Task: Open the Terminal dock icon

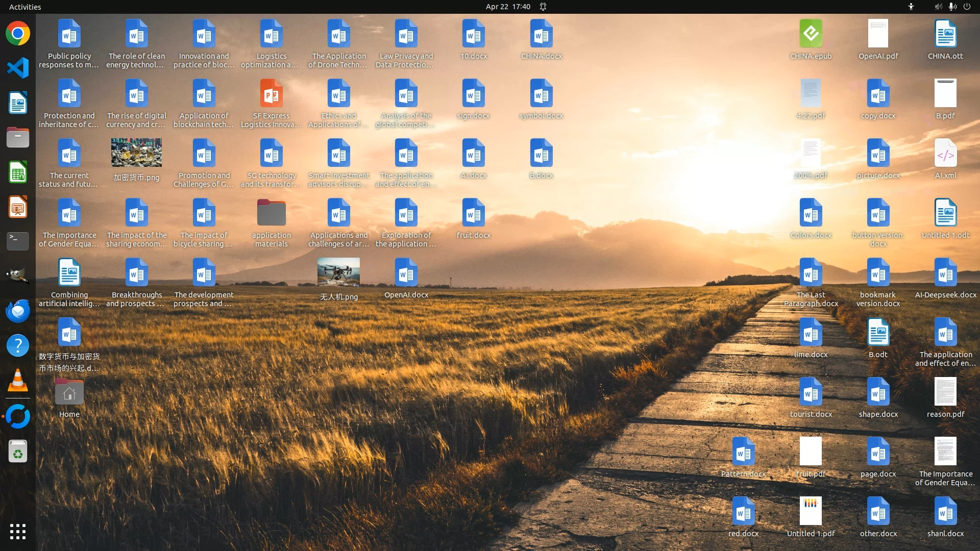Action: [18, 241]
